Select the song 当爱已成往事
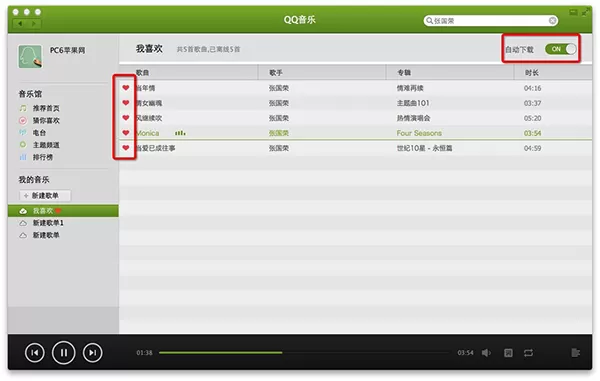 tap(156, 148)
